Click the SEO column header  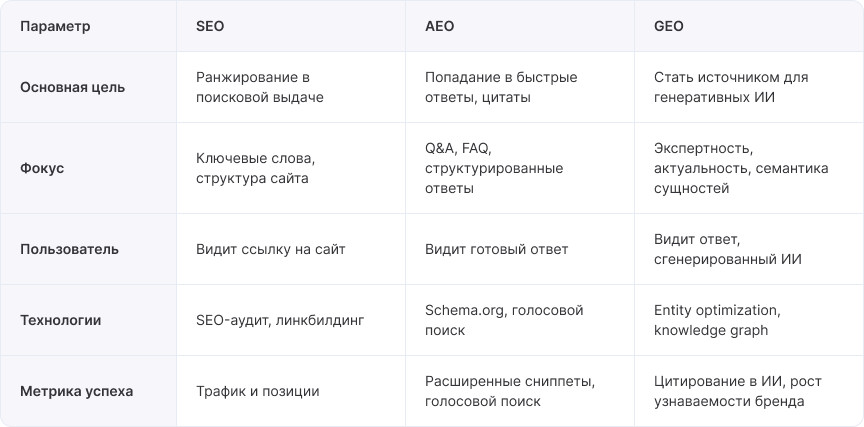[x=210, y=27]
